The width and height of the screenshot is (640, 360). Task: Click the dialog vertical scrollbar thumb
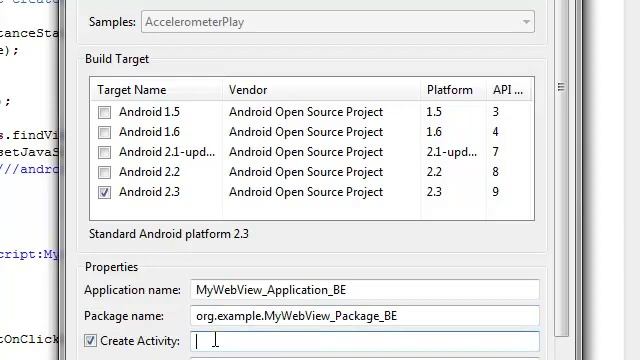coord(561,168)
